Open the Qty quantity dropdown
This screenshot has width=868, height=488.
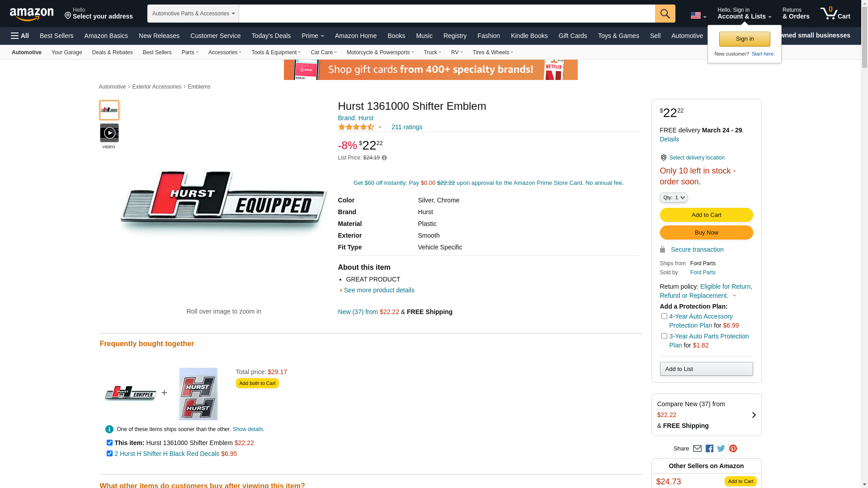point(674,197)
